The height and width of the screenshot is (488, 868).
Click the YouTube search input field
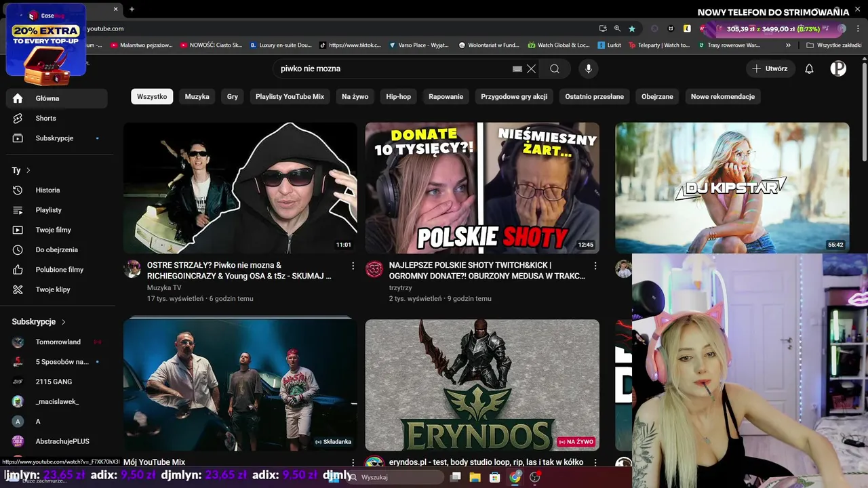coord(393,68)
